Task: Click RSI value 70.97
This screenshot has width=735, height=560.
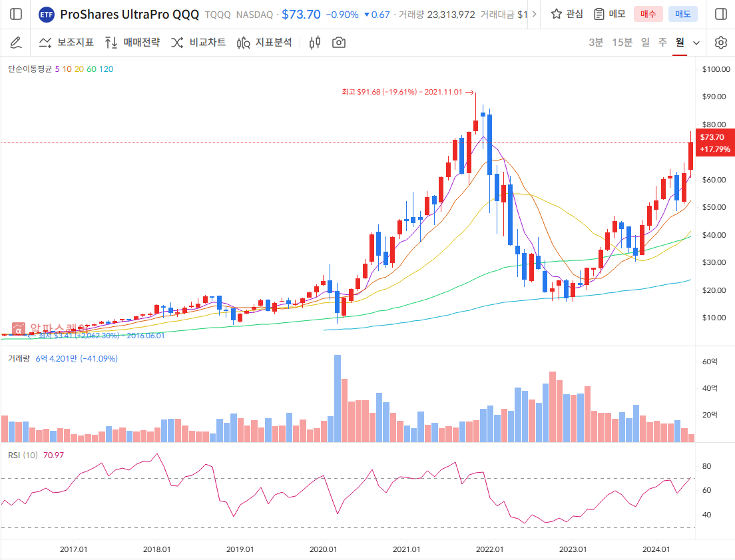Action: pyautogui.click(x=53, y=455)
